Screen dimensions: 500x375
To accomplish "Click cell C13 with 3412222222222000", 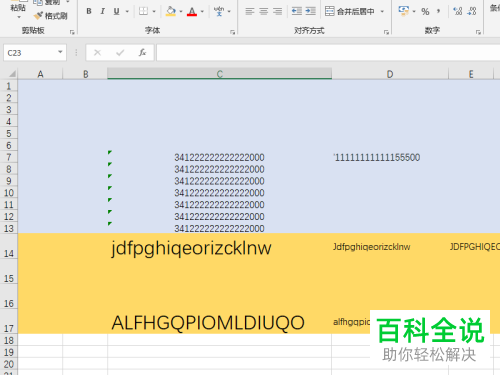I will coord(220,228).
